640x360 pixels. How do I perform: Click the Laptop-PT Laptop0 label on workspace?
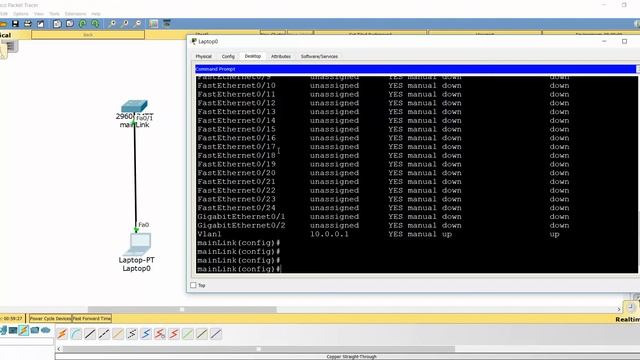coord(137,264)
